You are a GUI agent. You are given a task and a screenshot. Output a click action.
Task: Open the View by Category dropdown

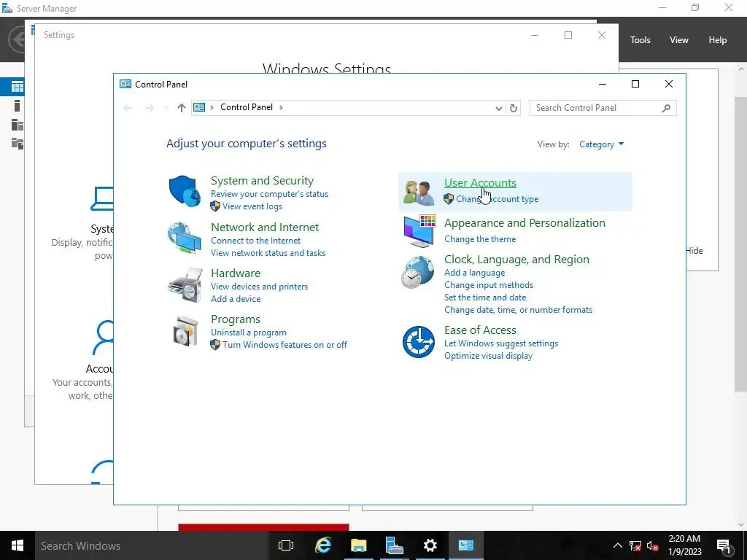click(x=601, y=144)
